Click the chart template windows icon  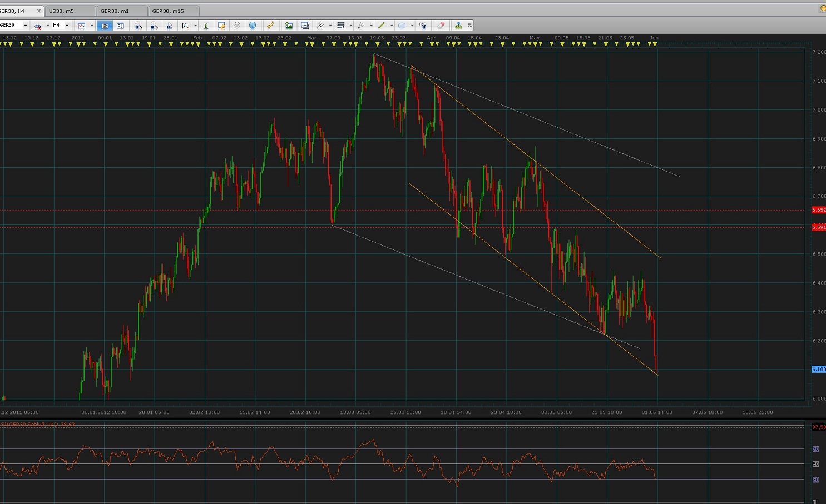click(x=305, y=26)
